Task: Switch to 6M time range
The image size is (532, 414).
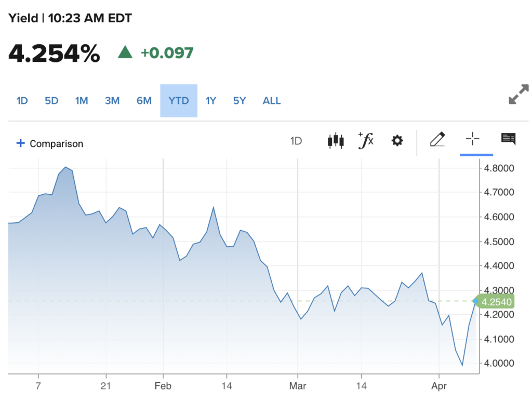Action: (144, 101)
